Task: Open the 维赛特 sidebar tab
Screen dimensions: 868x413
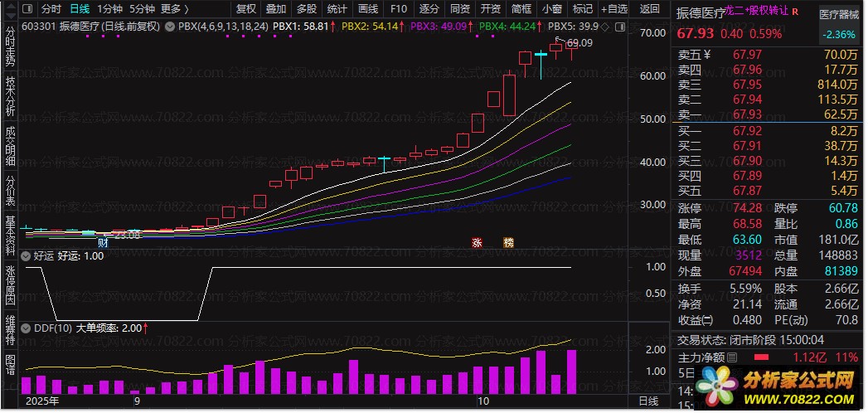Action: [x=10, y=329]
